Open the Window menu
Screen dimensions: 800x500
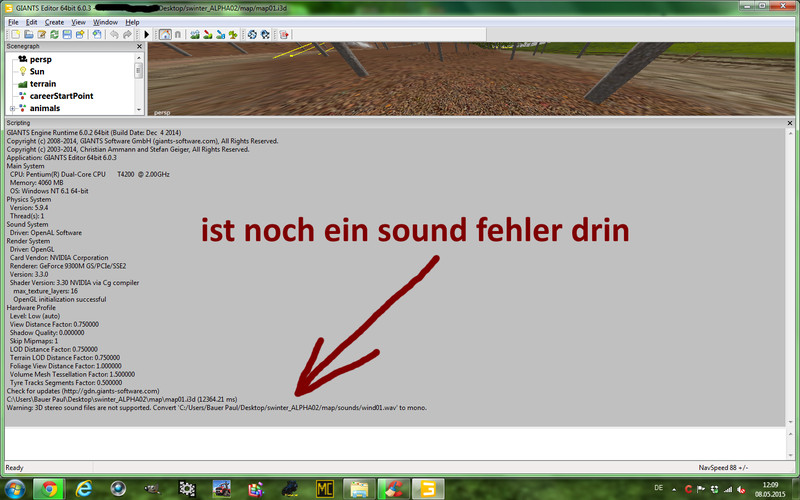105,21
